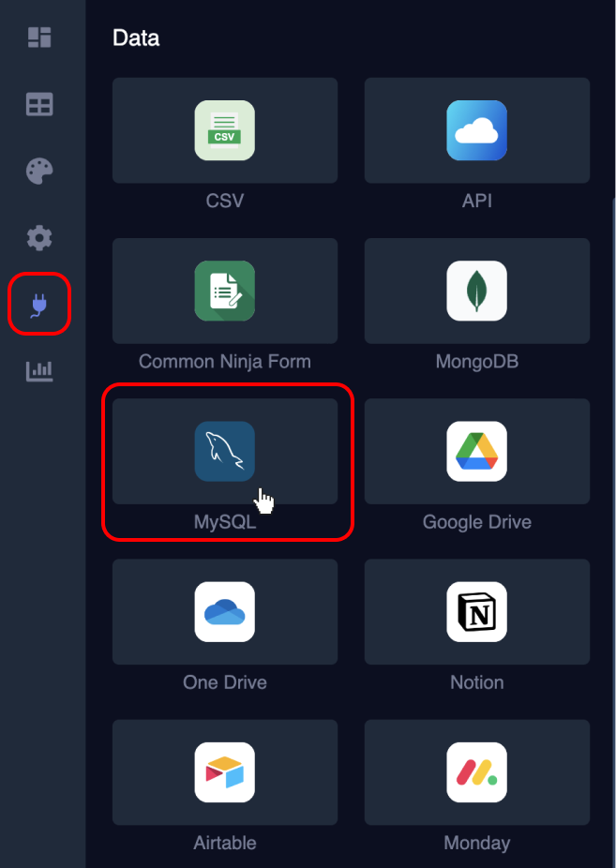Select the API cloud icon

(476, 130)
